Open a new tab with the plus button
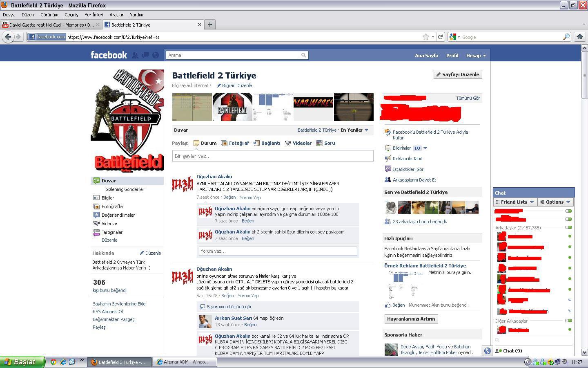The height and width of the screenshot is (368, 588). [x=209, y=25]
